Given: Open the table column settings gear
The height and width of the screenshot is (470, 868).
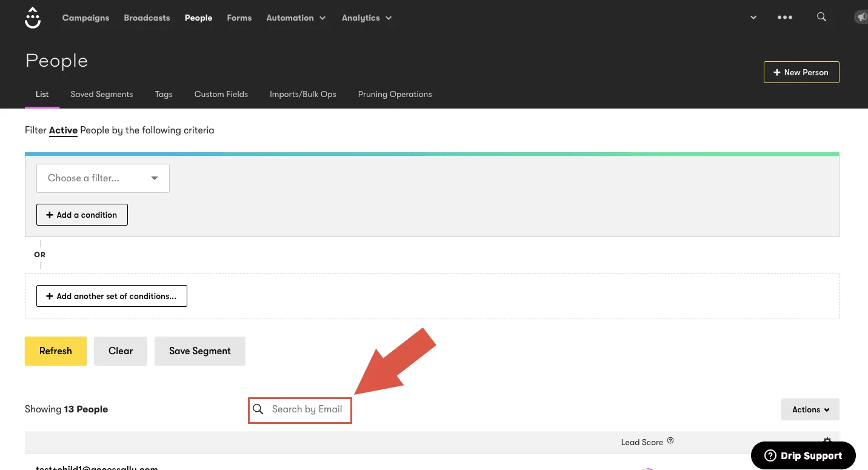Looking at the screenshot, I should tap(827, 441).
